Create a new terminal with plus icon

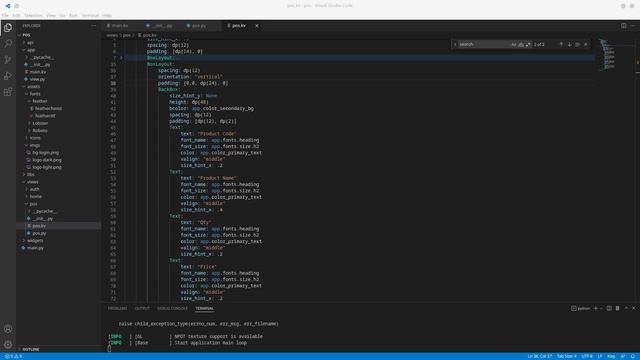596,308
